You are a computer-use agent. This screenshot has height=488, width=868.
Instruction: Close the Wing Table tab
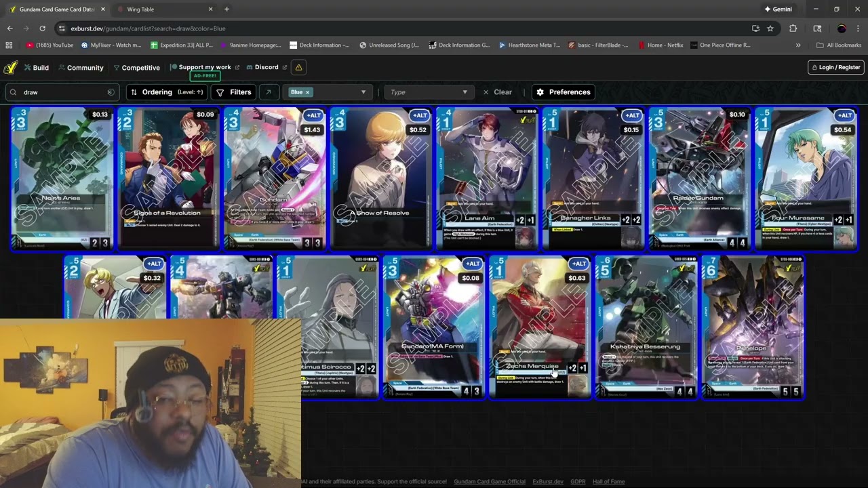210,9
